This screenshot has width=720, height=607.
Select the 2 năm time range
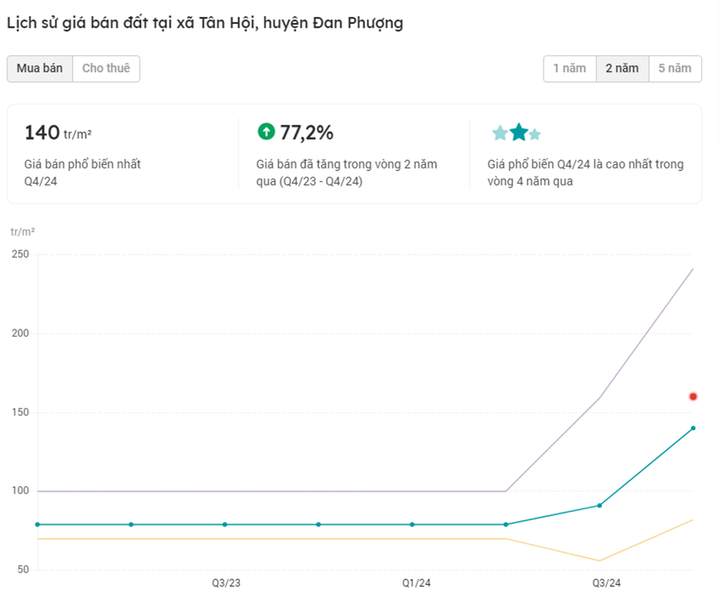tap(621, 69)
